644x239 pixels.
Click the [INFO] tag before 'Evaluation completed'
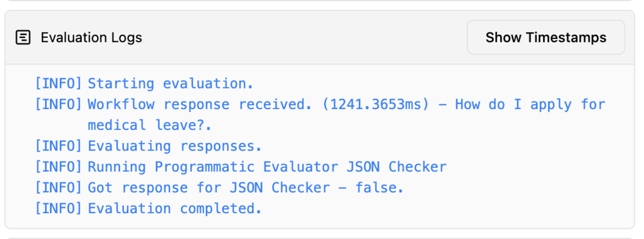[58, 209]
